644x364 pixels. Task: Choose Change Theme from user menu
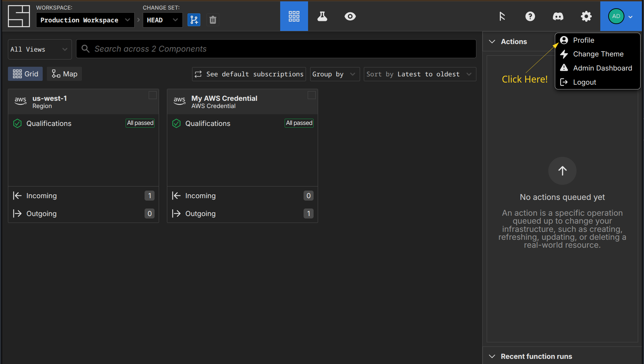coord(598,54)
